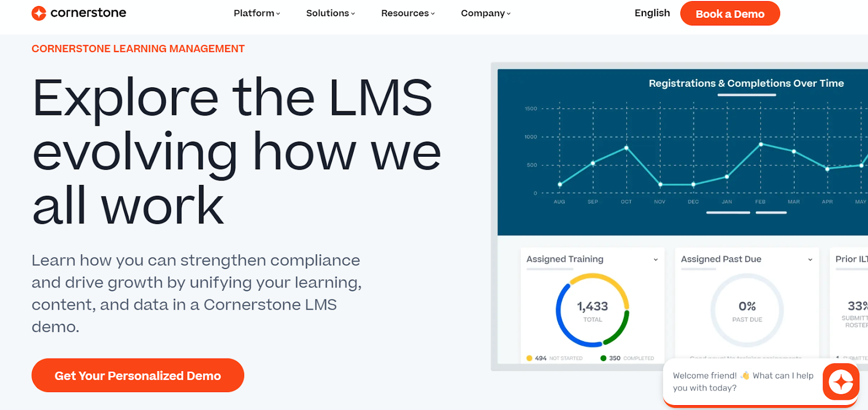
Task: Click the 494 Not Started value
Action: pos(540,358)
